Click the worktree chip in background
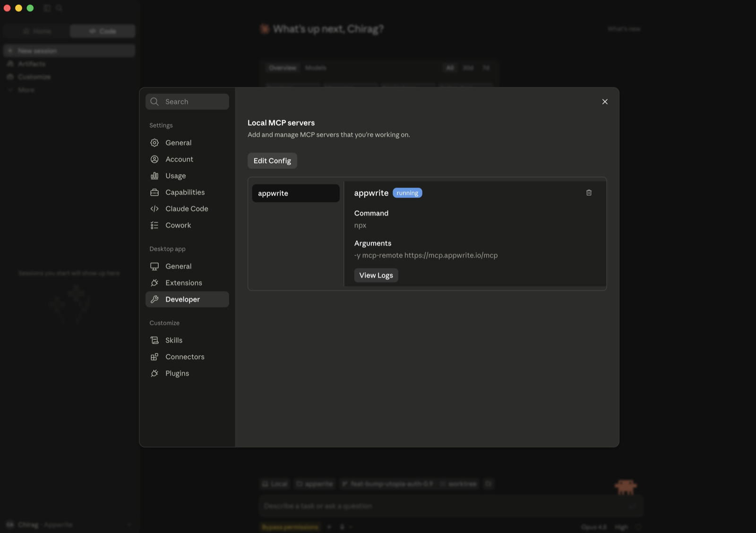 [x=459, y=484]
